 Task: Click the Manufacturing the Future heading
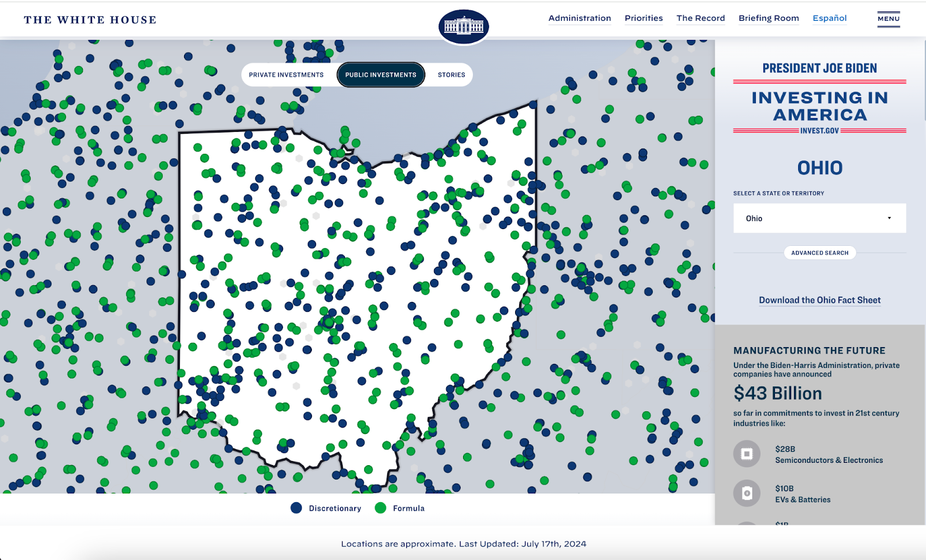pyautogui.click(x=809, y=351)
